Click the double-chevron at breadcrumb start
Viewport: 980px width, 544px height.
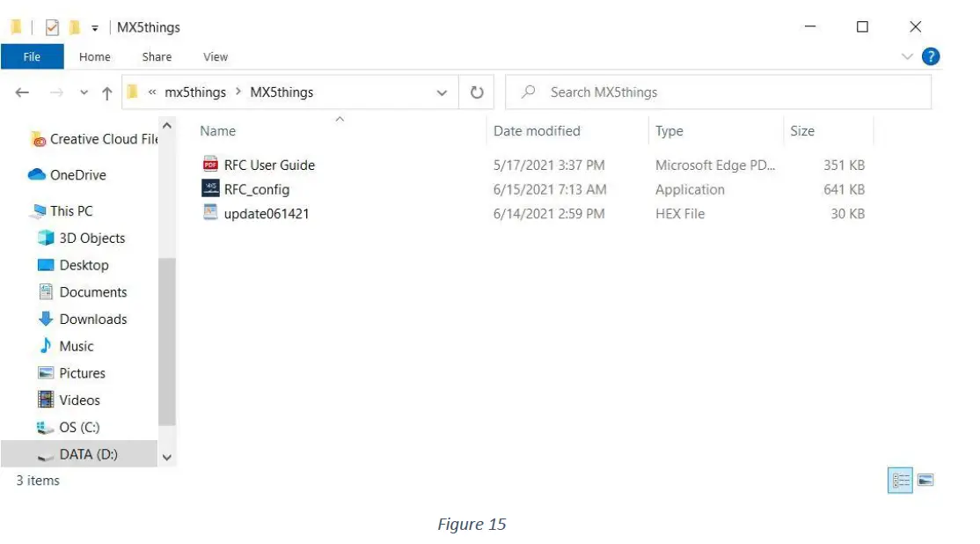[x=152, y=92]
